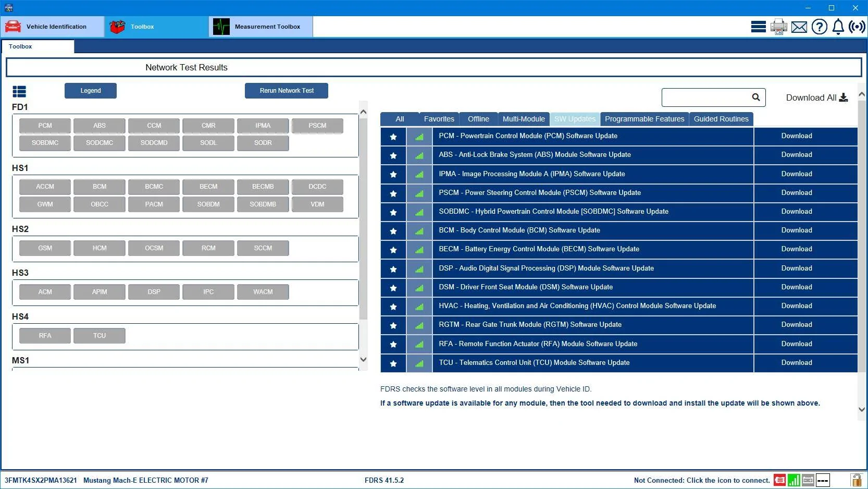Image resolution: width=868 pixels, height=489 pixels.
Task: Click the network panel scrollbar down arrow
Action: coord(363,359)
